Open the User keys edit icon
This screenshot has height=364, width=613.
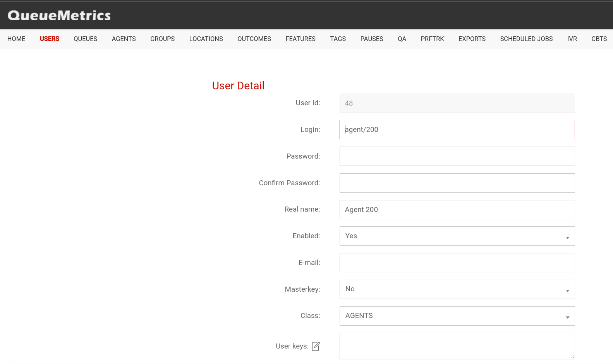point(316,346)
